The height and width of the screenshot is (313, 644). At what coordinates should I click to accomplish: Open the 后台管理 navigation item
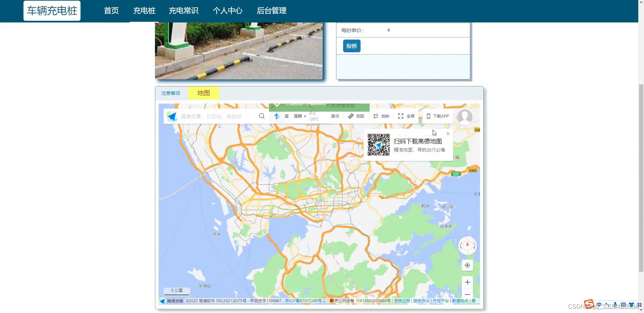[x=271, y=11]
